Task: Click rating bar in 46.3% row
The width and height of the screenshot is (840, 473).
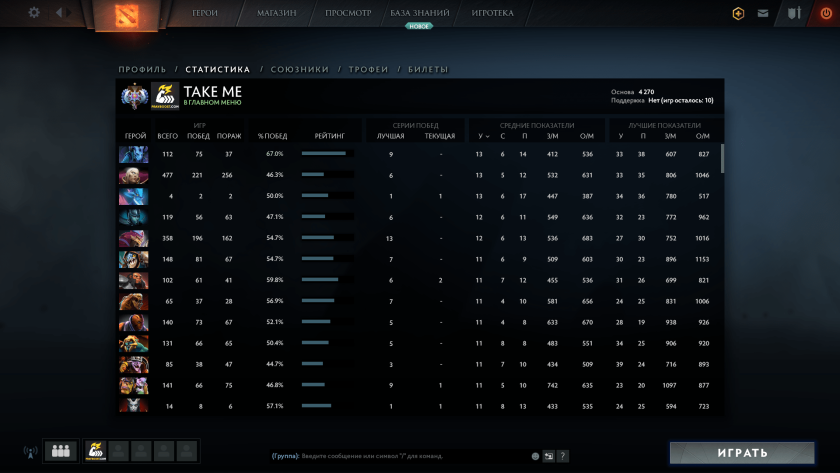Action: click(327, 175)
